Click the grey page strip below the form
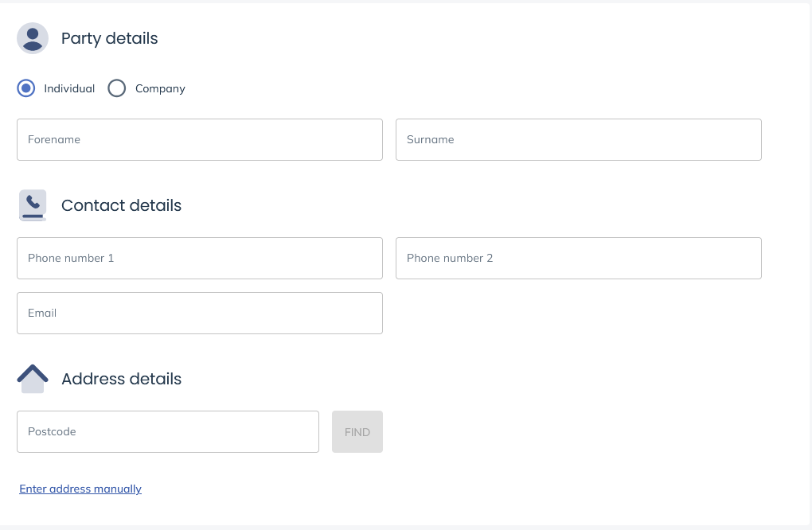Screen dimensions: 812x530 pyautogui.click(x=406, y=528)
